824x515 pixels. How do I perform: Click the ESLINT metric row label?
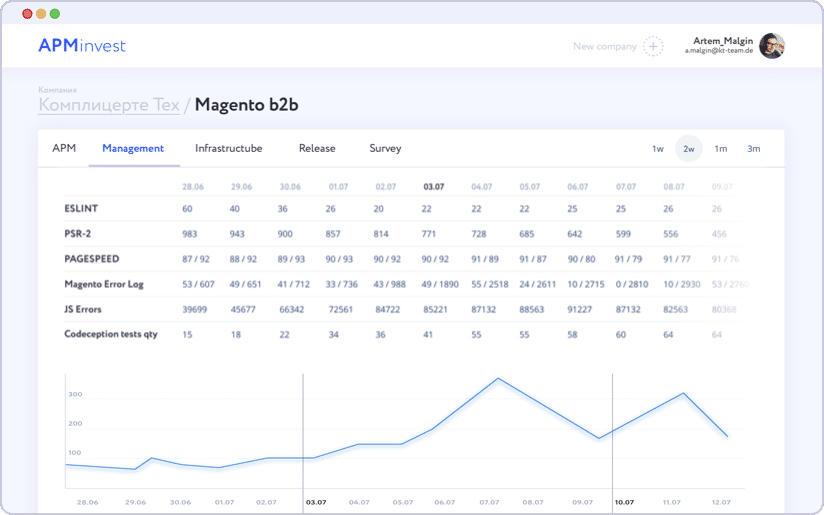81,208
